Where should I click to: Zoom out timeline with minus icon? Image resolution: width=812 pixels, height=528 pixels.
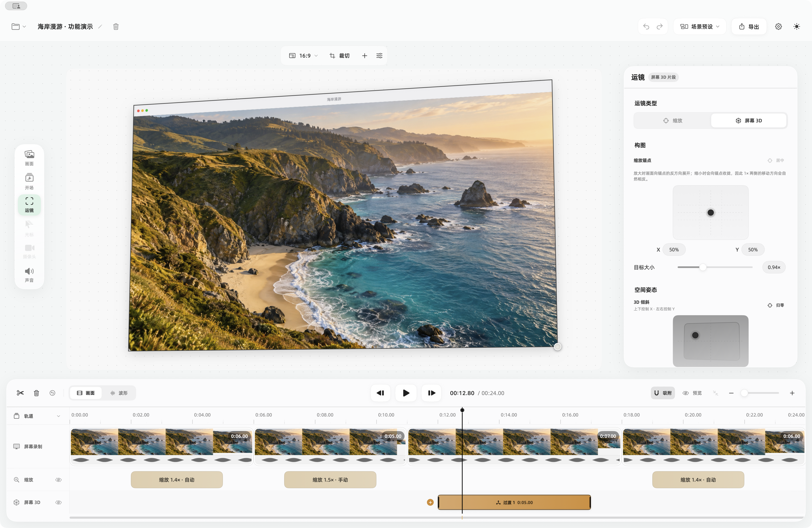(x=731, y=393)
